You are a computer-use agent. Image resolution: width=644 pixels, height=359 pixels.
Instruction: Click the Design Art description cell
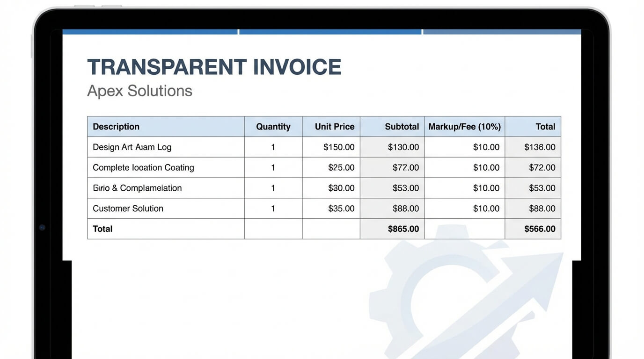point(132,147)
